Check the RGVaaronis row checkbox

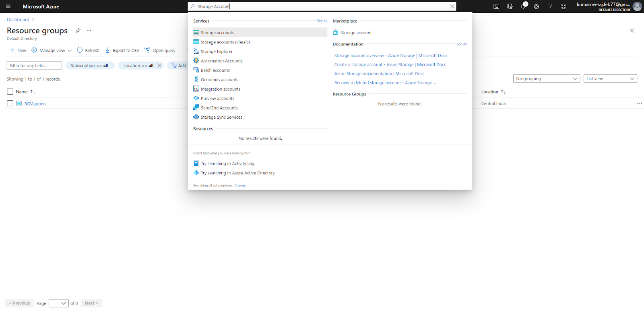click(x=10, y=103)
